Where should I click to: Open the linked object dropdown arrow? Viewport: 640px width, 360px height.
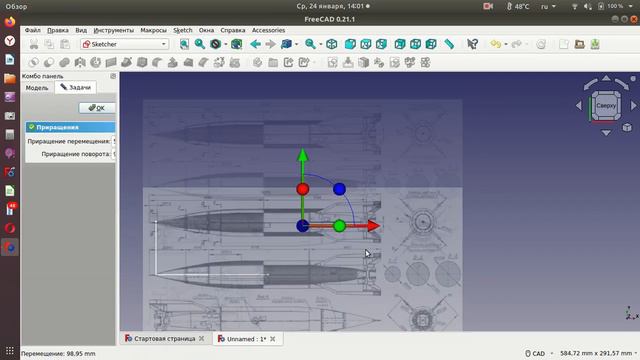click(296, 44)
